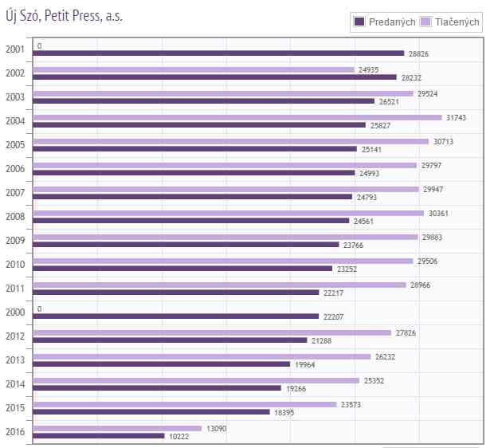Click the 2010 year axis label
Image resolution: width=498 pixels, height=448 pixels.
14,265
